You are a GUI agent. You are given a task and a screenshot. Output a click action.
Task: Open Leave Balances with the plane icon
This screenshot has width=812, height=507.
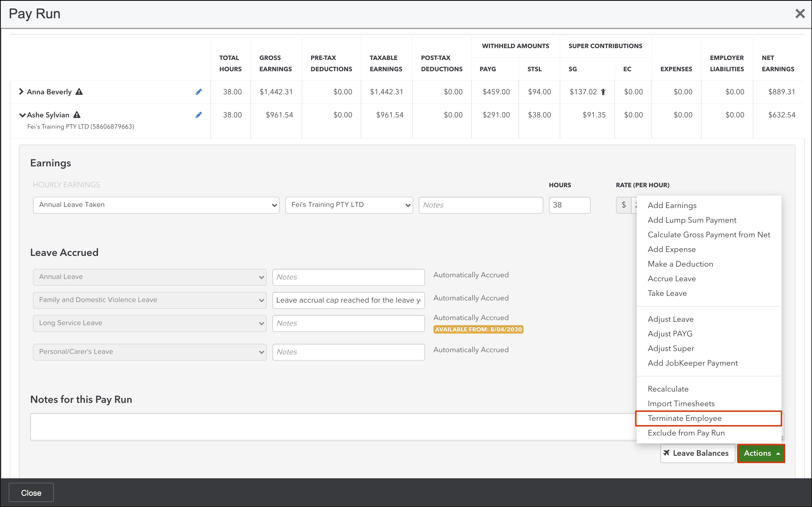click(697, 453)
